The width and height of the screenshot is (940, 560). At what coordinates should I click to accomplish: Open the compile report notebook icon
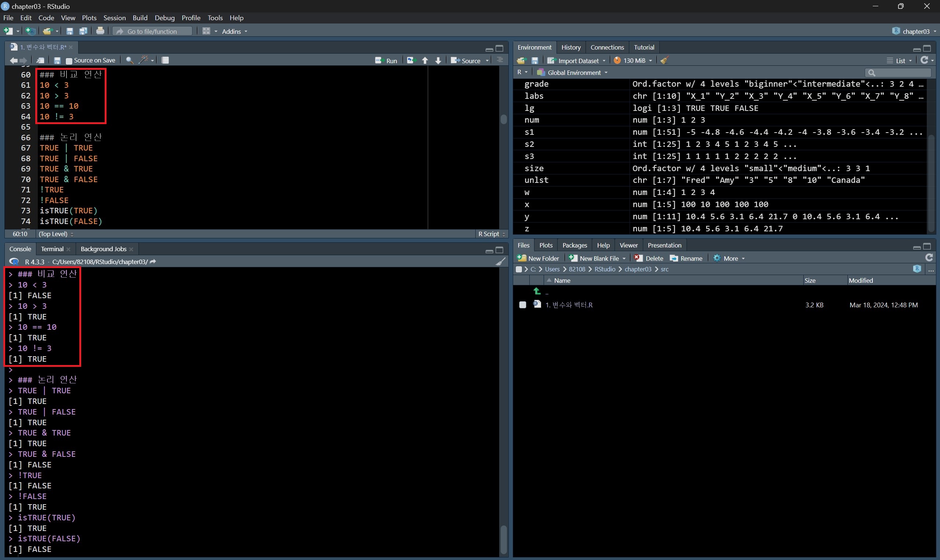coord(165,60)
